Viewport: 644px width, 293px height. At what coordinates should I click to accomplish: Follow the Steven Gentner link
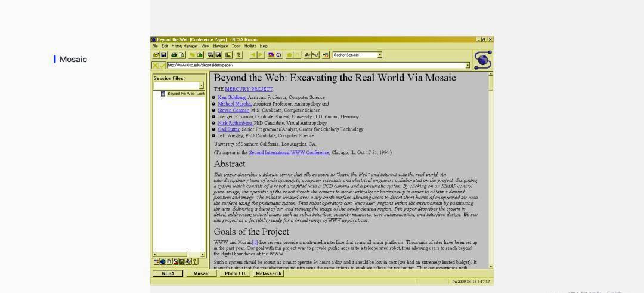(233, 110)
